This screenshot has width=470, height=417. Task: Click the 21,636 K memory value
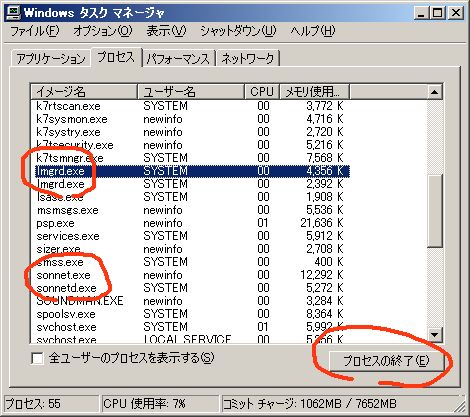click(322, 223)
